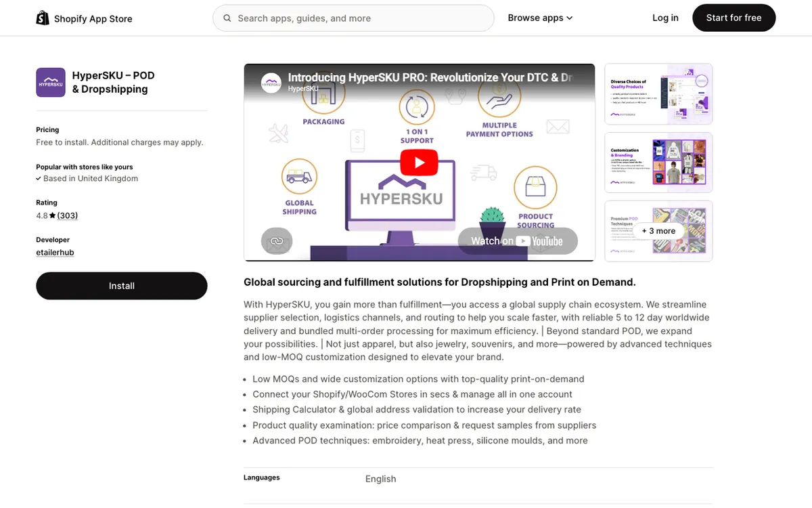Screen dimensions: 812x508
Task: Click Watch on YouTube button
Action: (518, 241)
